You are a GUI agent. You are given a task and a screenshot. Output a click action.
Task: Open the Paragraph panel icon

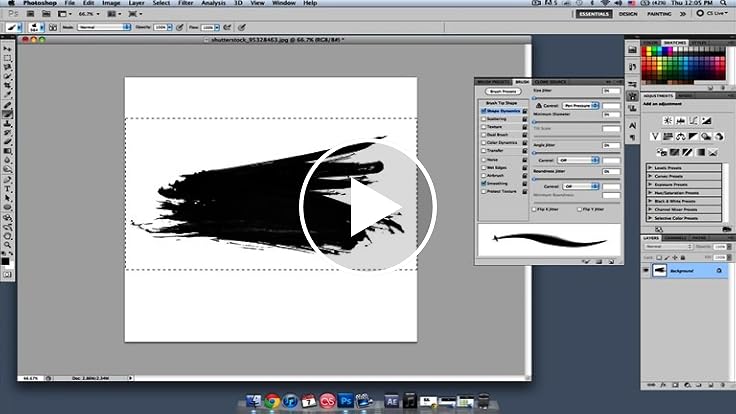(632, 137)
